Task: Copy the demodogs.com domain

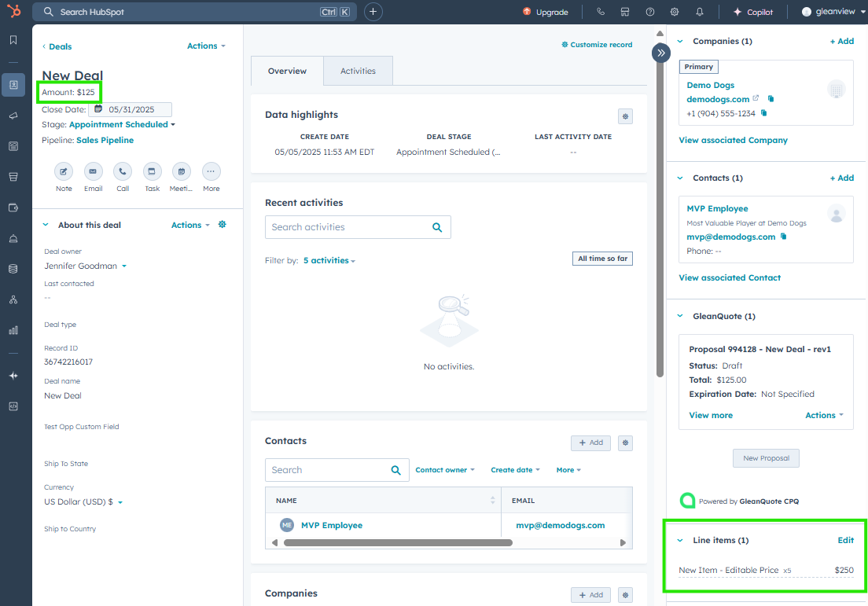Action: click(x=771, y=99)
